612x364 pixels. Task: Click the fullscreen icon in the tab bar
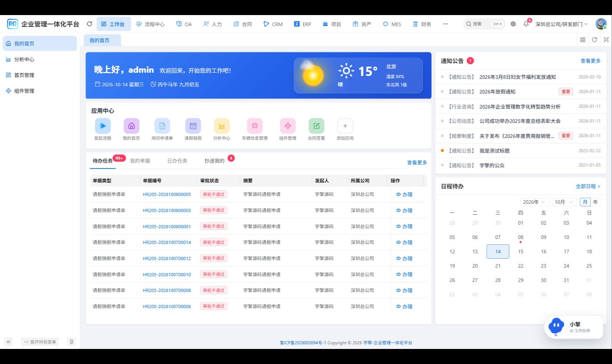point(606,40)
